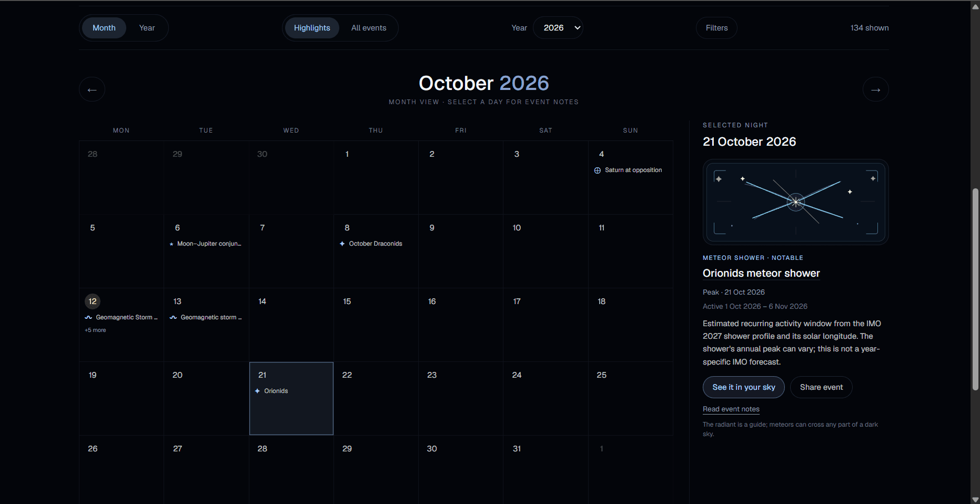Viewport: 980px width, 504px height.
Task: Go to previous month with left arrow
Action: click(92, 89)
